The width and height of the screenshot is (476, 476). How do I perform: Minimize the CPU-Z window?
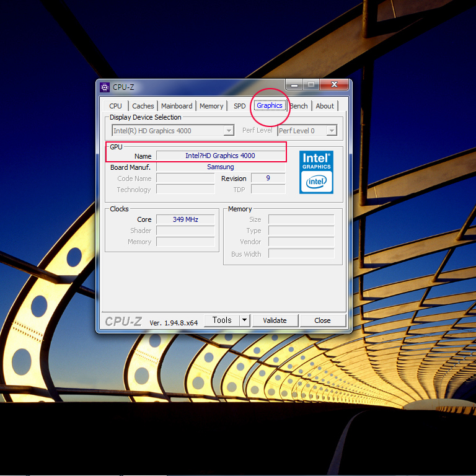(294, 85)
